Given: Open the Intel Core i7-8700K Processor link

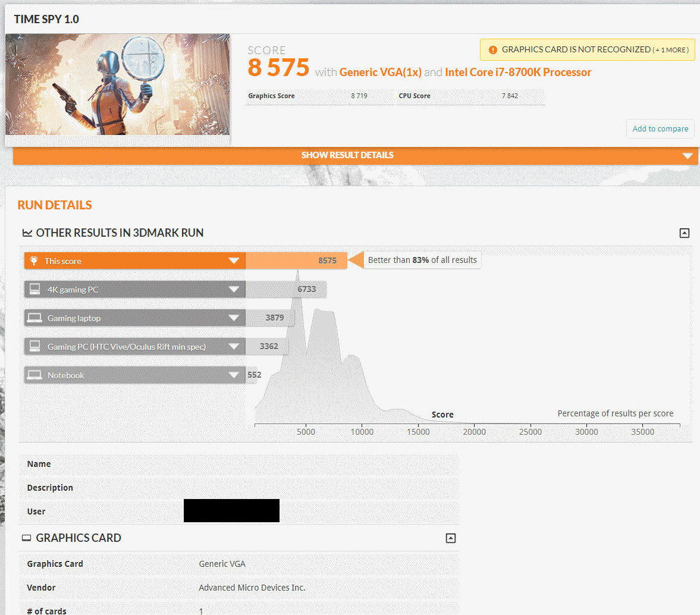Looking at the screenshot, I should 517,72.
